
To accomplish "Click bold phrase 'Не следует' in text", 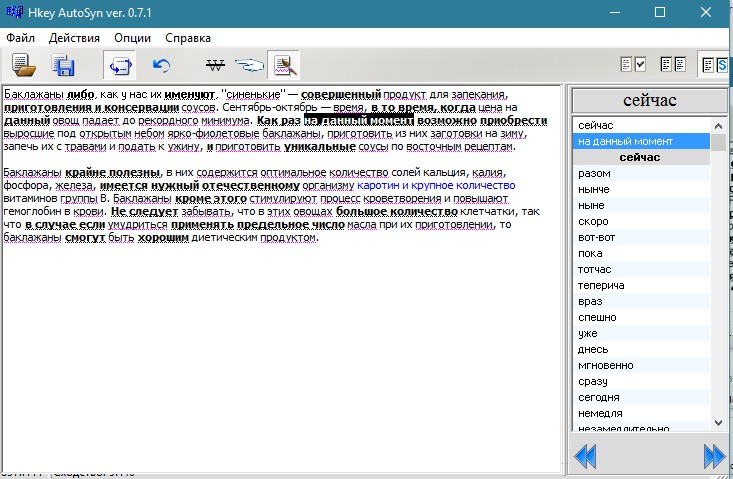I will pos(144,212).
